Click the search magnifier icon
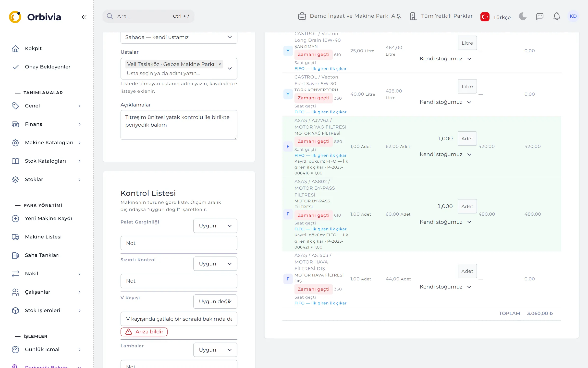This screenshot has width=588, height=368. click(x=110, y=16)
